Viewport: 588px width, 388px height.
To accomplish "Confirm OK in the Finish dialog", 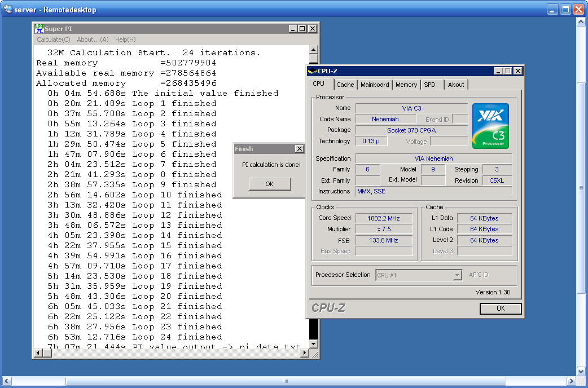I will (270, 184).
